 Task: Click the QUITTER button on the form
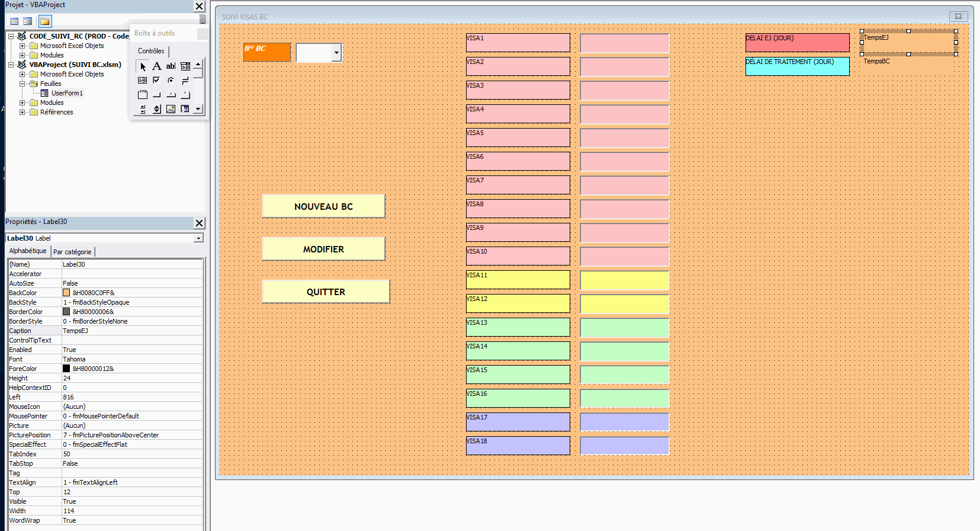tap(326, 292)
